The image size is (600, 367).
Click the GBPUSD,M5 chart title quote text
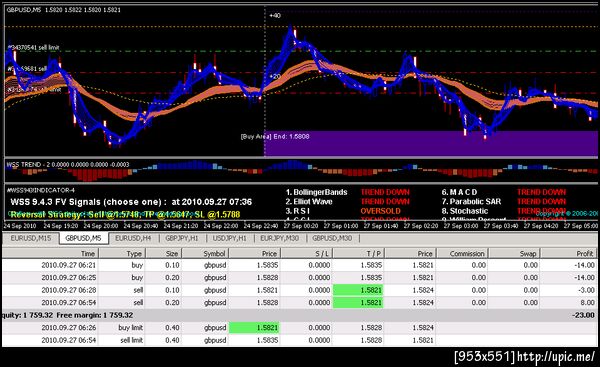64,10
